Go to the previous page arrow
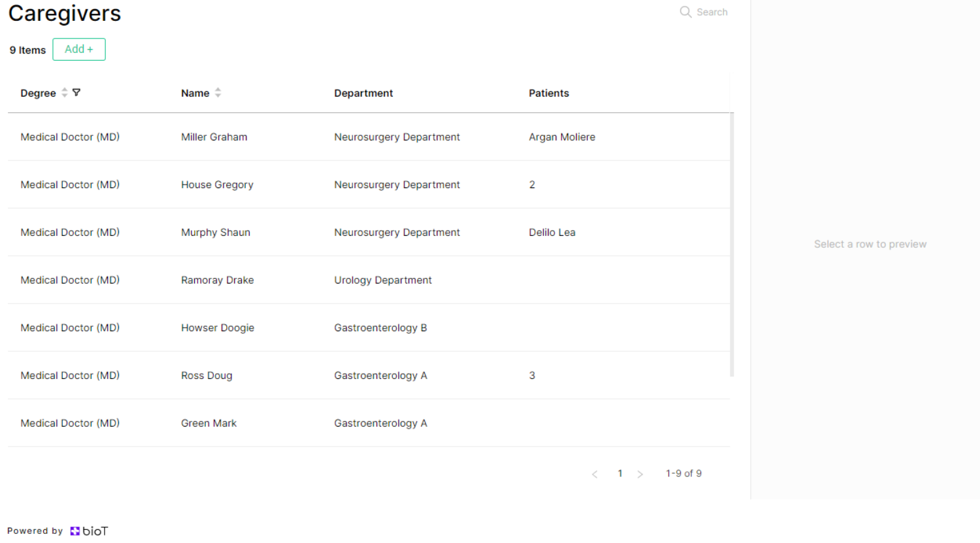Viewport: 980px width, 543px height. coord(594,474)
